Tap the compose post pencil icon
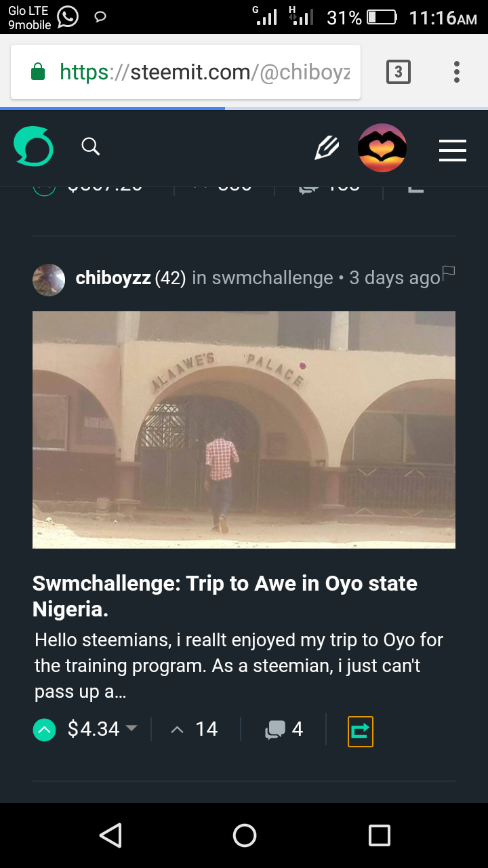The image size is (488, 868). [x=327, y=148]
